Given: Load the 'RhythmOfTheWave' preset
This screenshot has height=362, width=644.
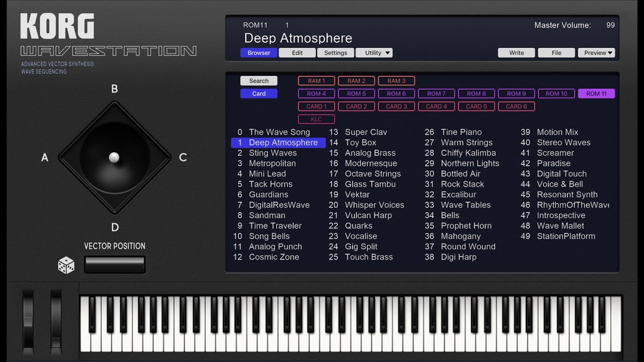Looking at the screenshot, I should coord(573,205).
